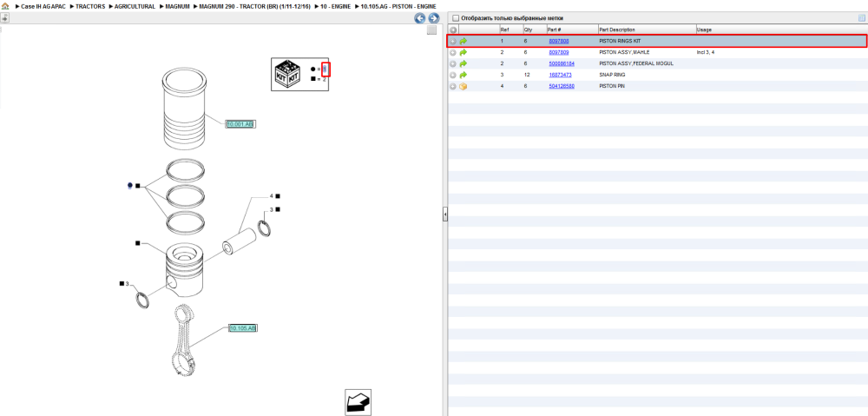Viewport: 868px width, 416px height.
Task: Open MAGNUM 290 - TRACTOR (BR) breadcrumb
Action: [x=254, y=7]
